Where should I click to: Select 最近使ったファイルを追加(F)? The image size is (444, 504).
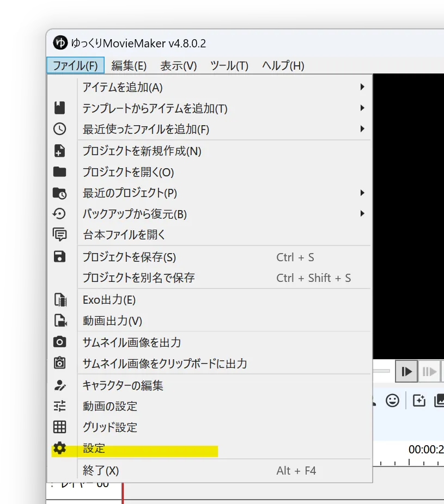click(x=210, y=129)
